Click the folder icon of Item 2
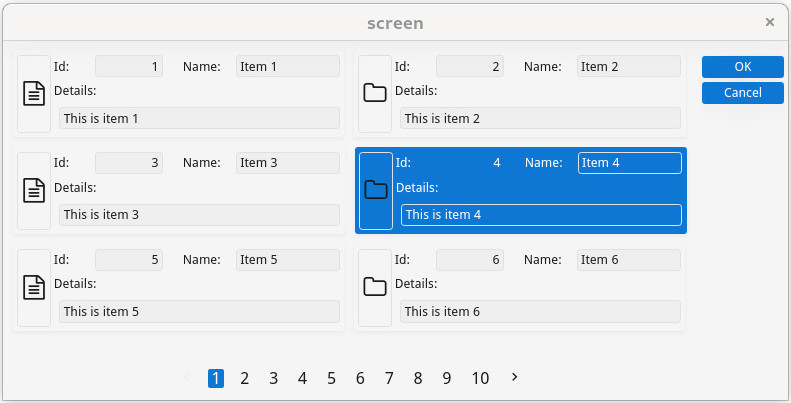Screen dimensions: 791x403 [x=375, y=93]
